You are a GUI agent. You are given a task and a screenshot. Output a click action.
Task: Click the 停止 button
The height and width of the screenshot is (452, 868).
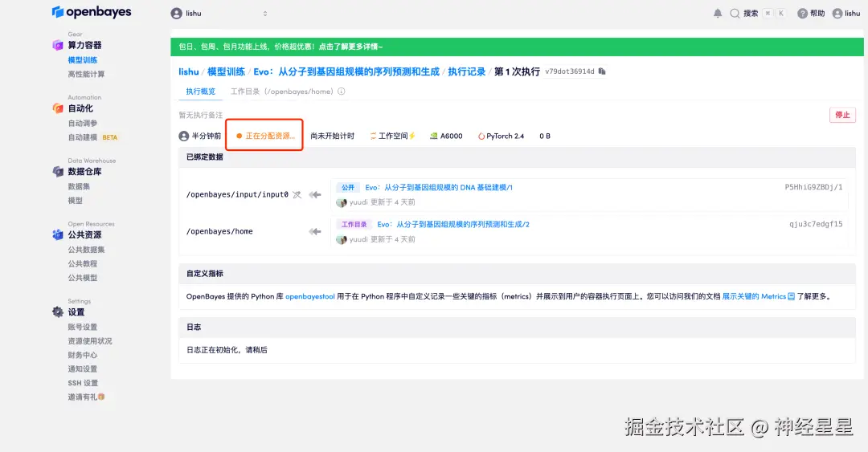[x=842, y=115]
